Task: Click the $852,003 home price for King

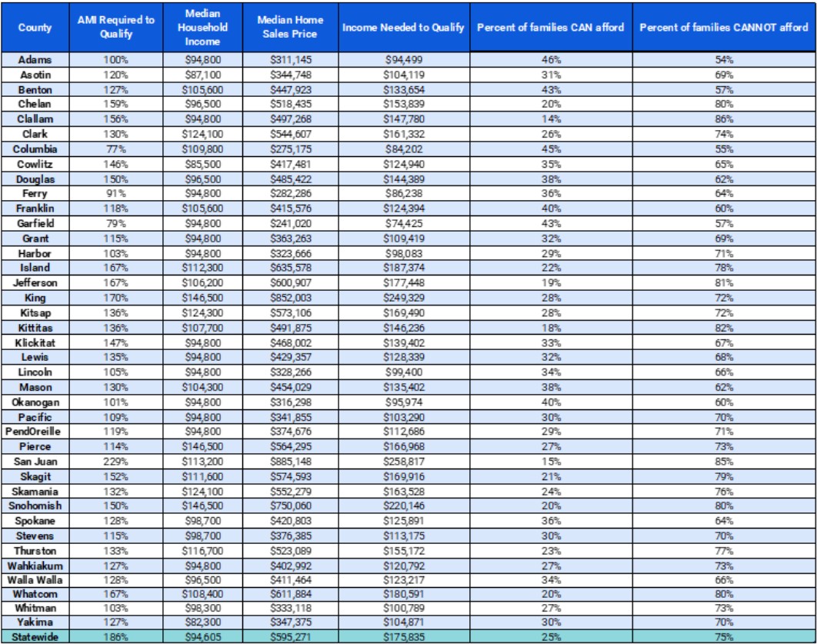Action: pyautogui.click(x=290, y=298)
